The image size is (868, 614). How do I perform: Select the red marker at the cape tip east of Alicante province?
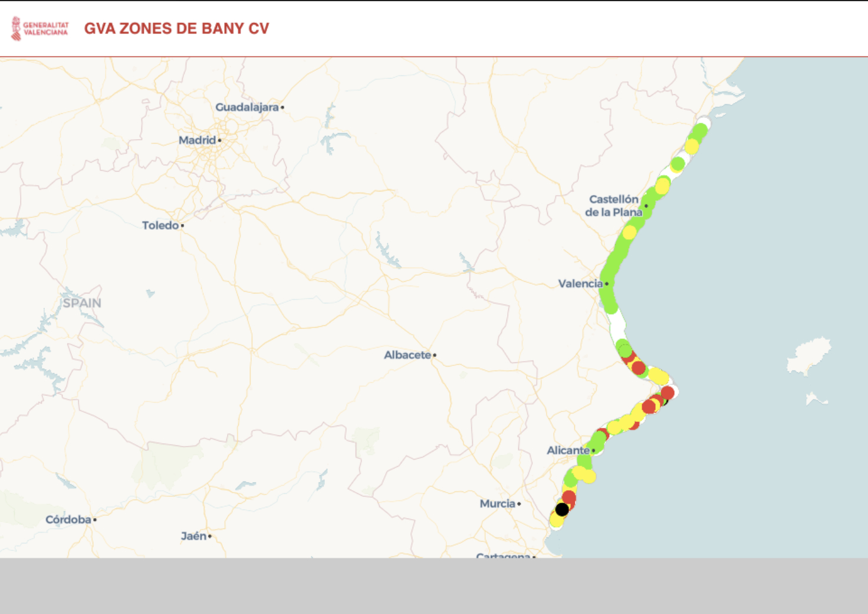pos(668,392)
